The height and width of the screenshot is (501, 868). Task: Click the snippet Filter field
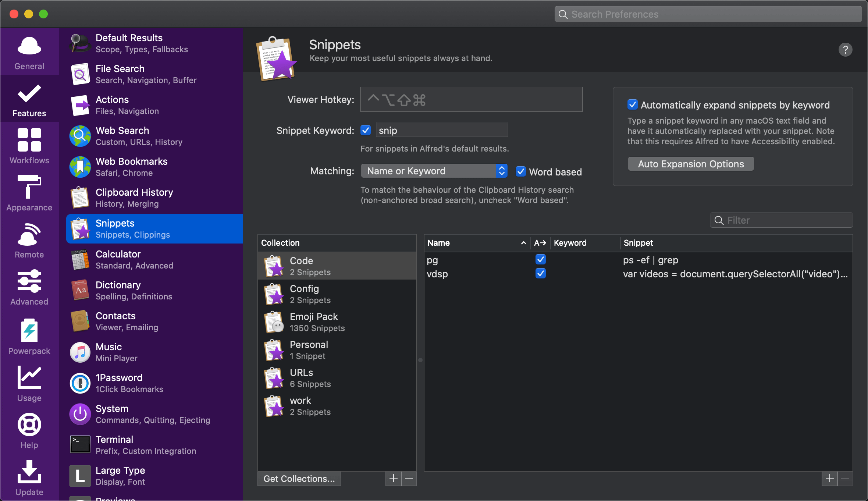(781, 220)
